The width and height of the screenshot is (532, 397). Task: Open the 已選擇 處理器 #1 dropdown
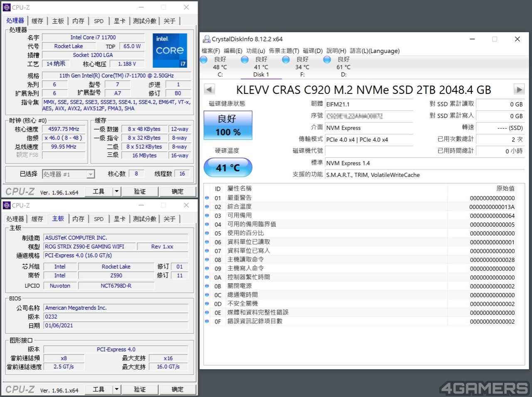(69, 174)
